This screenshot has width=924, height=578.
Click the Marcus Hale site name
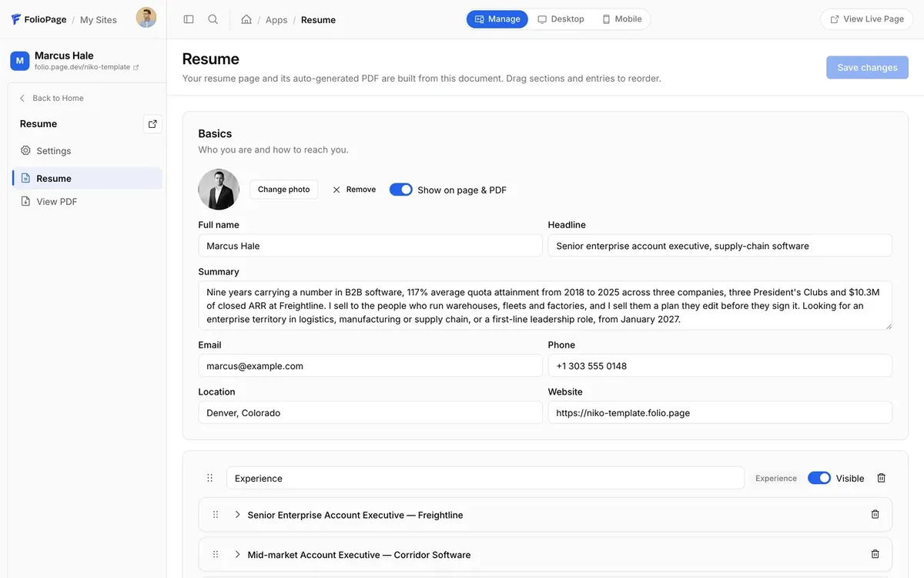[x=64, y=55]
